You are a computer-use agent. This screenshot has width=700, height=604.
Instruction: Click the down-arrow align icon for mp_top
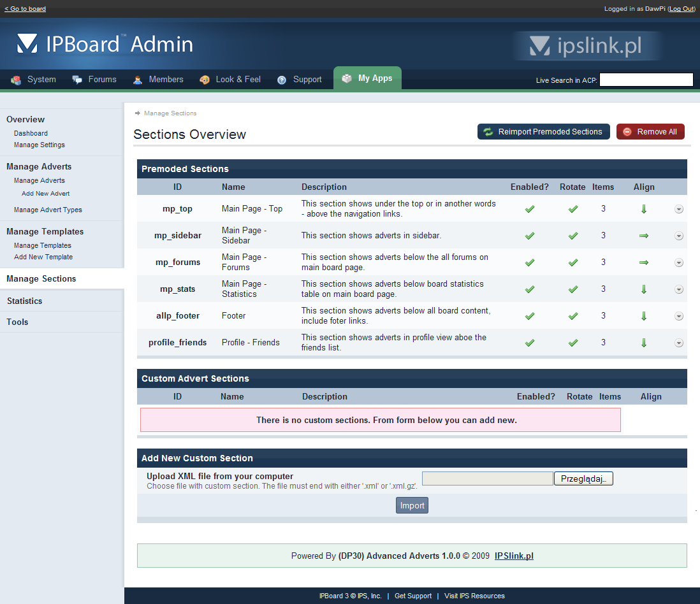point(644,209)
